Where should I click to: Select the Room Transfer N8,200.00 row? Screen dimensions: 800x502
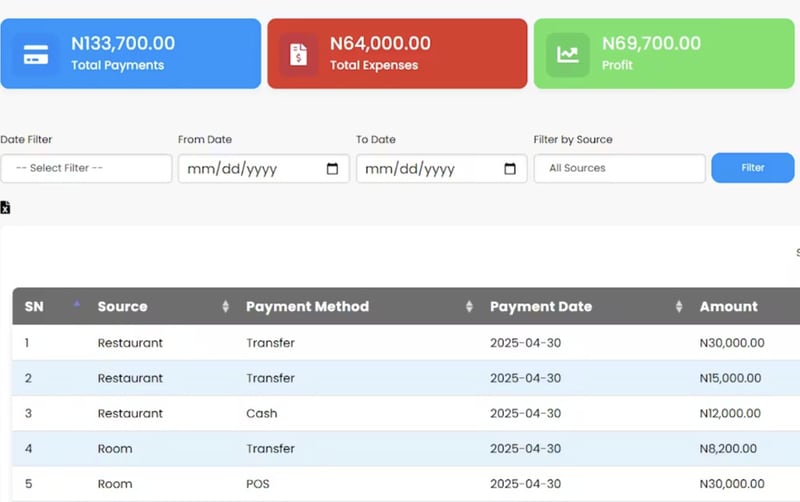point(400,449)
